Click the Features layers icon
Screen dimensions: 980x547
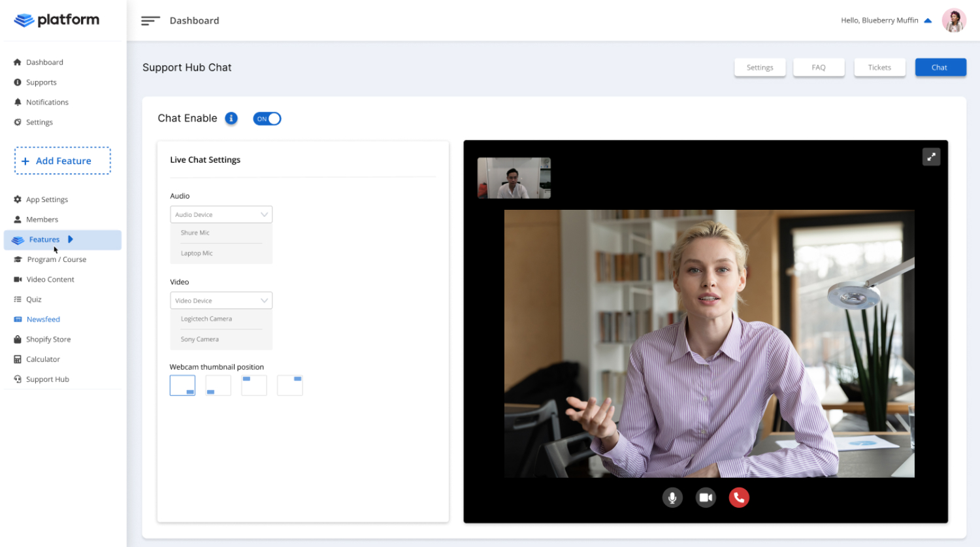(18, 240)
